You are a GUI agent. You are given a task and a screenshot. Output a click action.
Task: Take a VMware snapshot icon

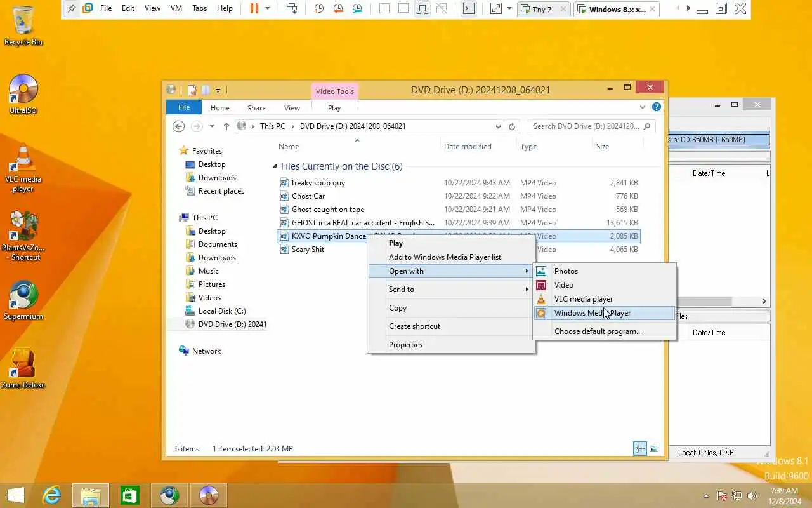(319, 8)
